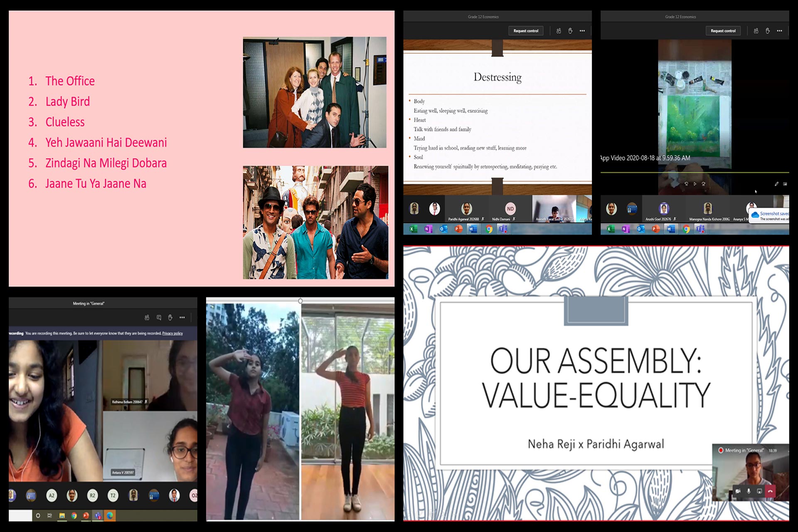Image resolution: width=798 pixels, height=532 pixels.
Task: Click play button on the painting video
Action: click(x=695, y=184)
